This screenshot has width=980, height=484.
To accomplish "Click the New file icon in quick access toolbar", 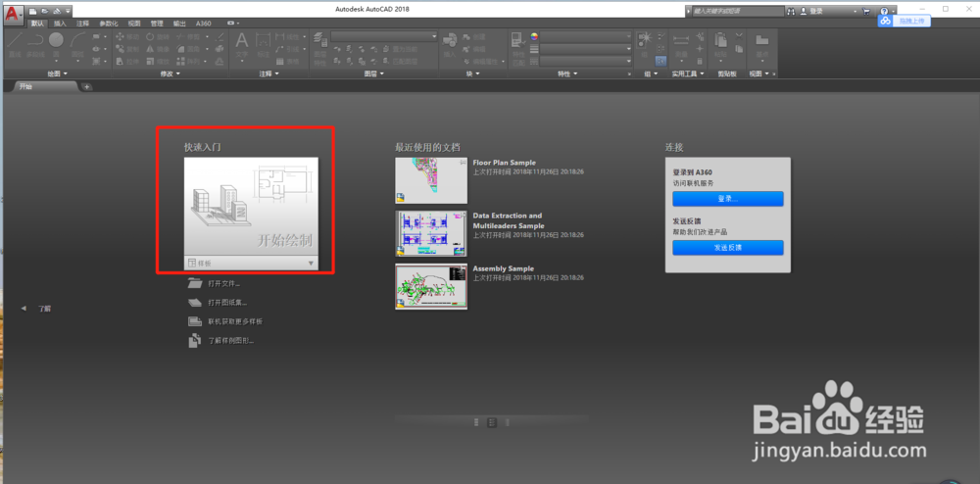I will [x=33, y=11].
